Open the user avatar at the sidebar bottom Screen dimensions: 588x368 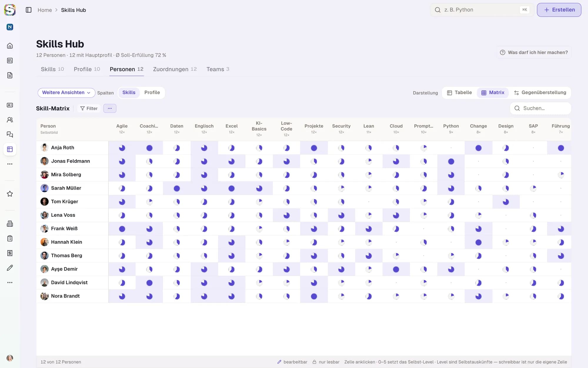pos(10,358)
